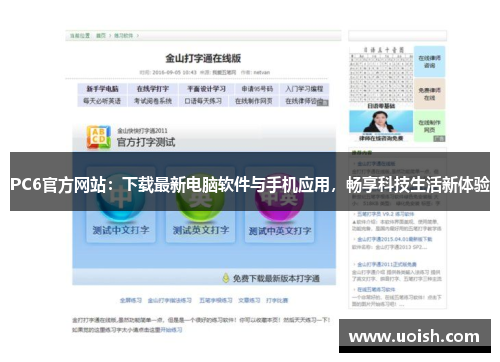Screen dimensions: 500x362
Task: Open the 练习软件 breadcrumb link
Action: pyautogui.click(x=124, y=35)
